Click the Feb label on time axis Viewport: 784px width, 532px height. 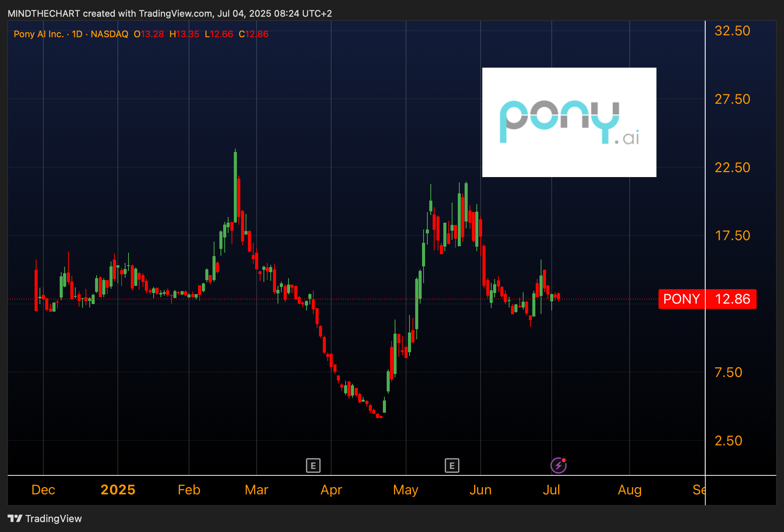pyautogui.click(x=189, y=490)
